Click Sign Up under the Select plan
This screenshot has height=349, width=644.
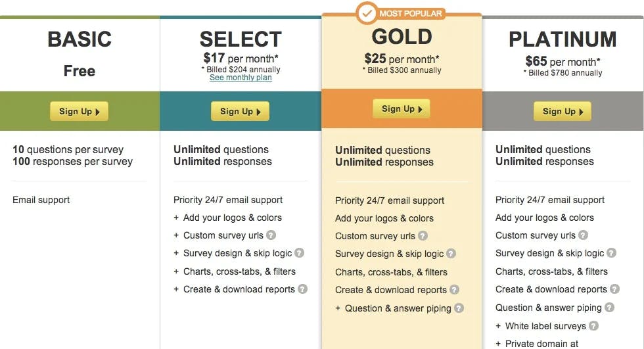[241, 111]
